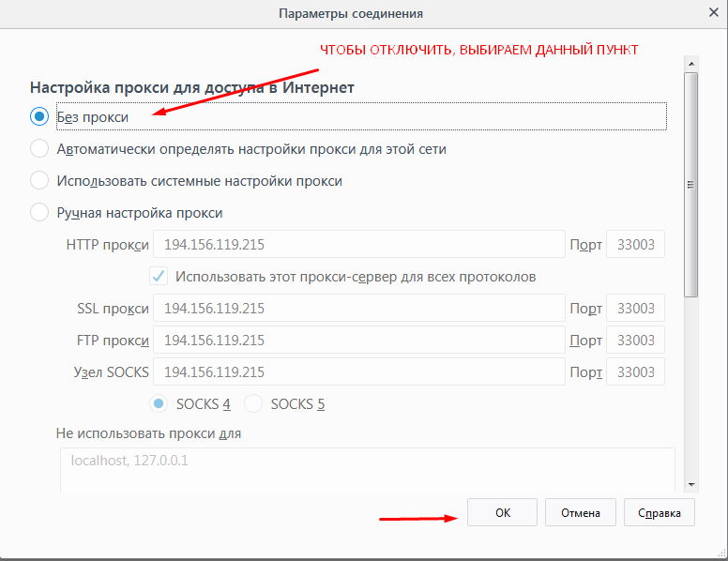This screenshot has width=728, height=561.
Task: Click the HTTP proxy port field
Action: coord(636,245)
